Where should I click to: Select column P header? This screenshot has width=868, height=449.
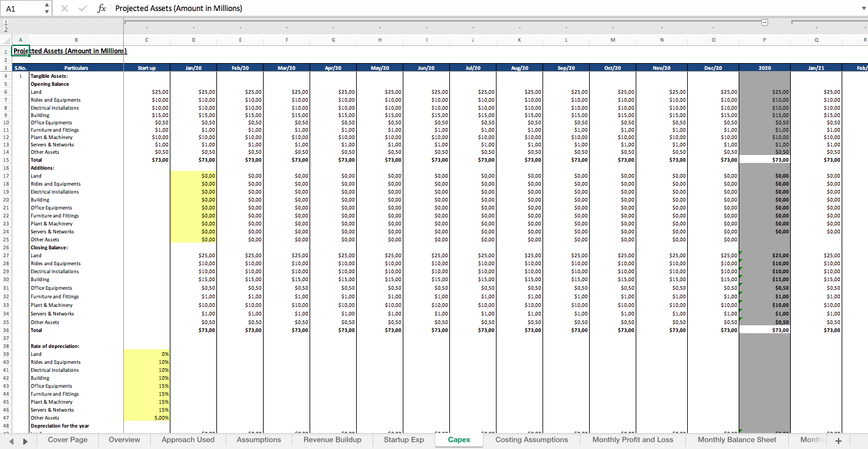click(764, 40)
